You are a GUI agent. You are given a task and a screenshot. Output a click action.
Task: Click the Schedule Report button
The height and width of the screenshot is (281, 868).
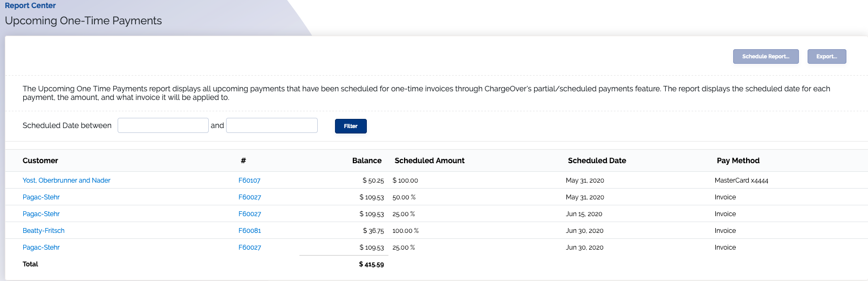(x=766, y=56)
